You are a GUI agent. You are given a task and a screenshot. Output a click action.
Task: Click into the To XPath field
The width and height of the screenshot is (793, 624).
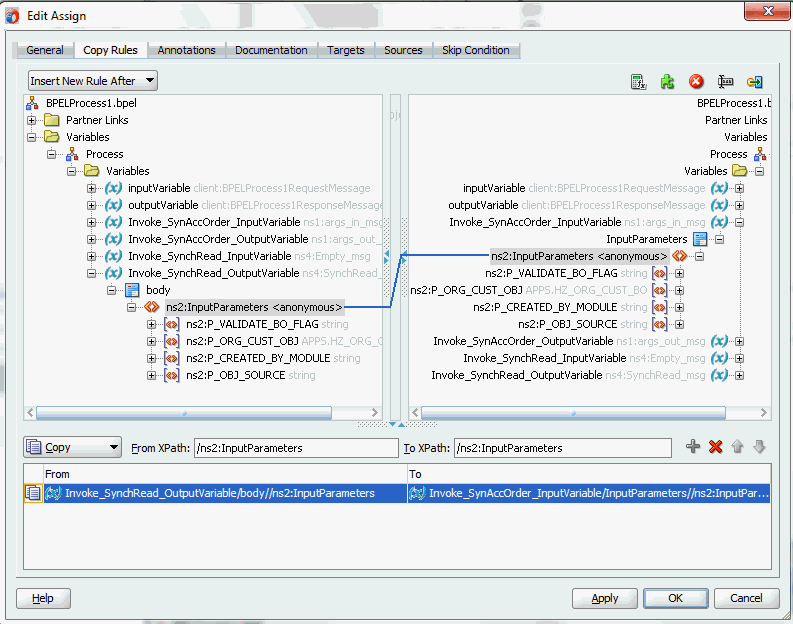coord(562,448)
